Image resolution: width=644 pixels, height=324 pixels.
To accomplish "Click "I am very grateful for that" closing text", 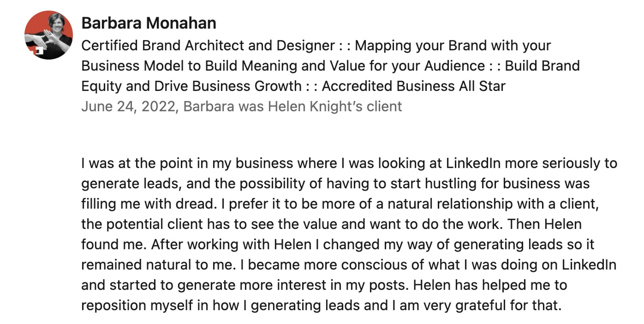I will [475, 306].
